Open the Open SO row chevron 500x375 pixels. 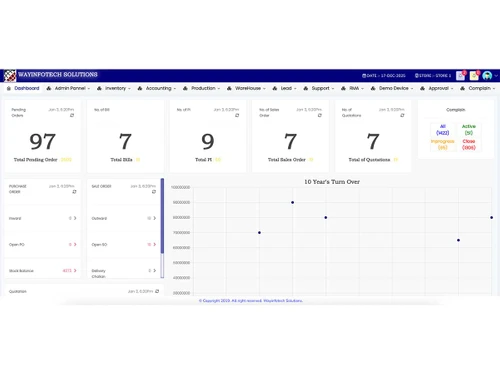click(154, 244)
